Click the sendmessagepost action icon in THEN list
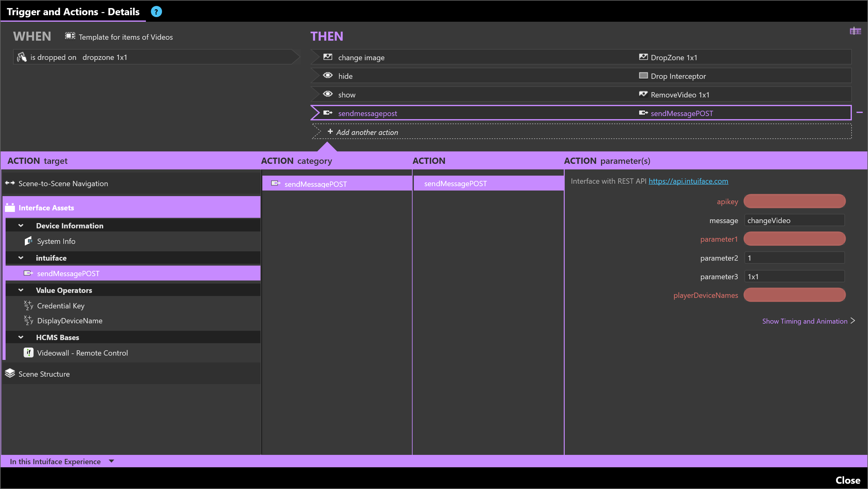The image size is (868, 489). 328,113
